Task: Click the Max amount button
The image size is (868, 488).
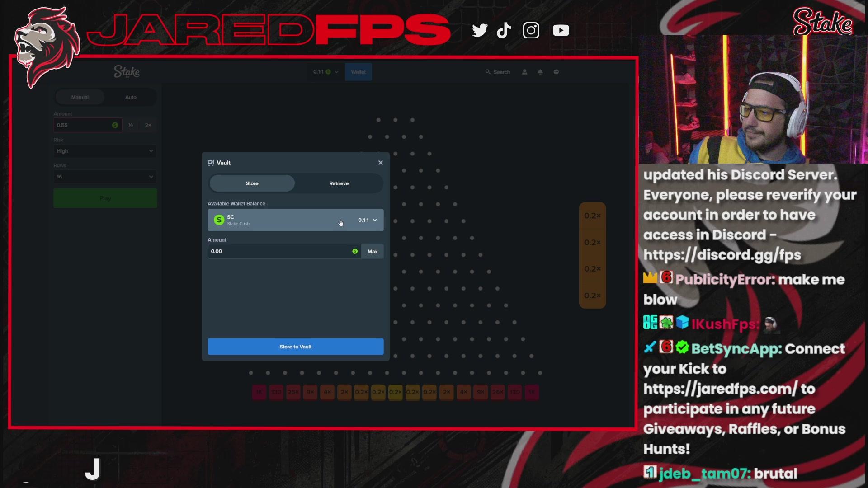Action: (373, 251)
